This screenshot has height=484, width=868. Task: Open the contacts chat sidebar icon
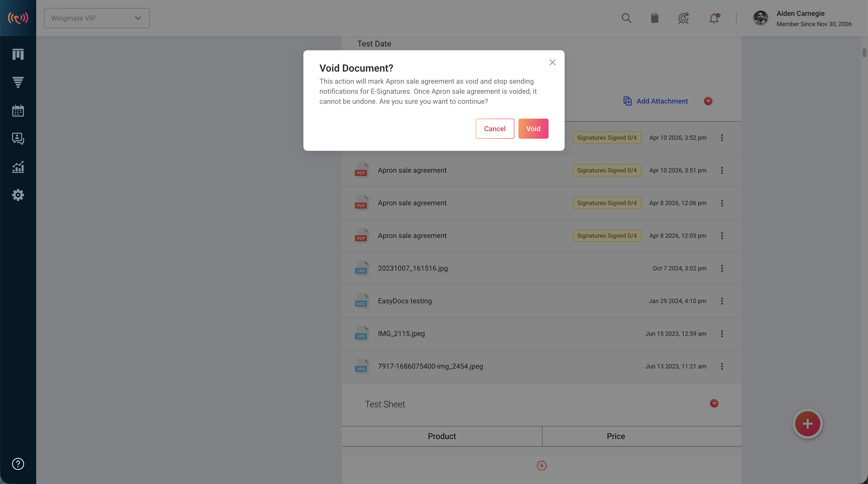[x=18, y=138]
